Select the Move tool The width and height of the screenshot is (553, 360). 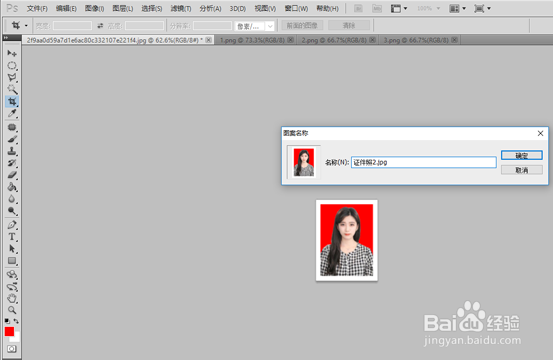pos(12,53)
